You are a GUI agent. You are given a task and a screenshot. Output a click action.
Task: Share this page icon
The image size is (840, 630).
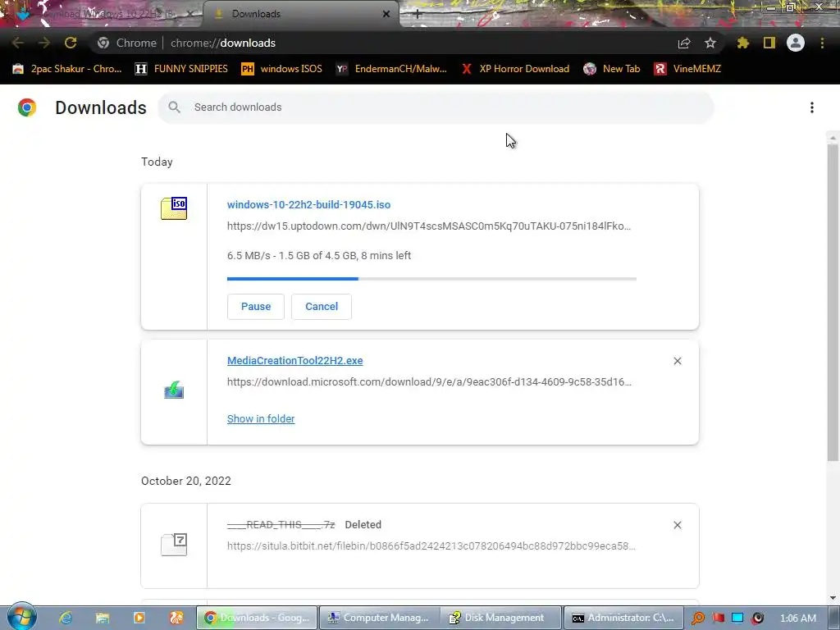[684, 43]
